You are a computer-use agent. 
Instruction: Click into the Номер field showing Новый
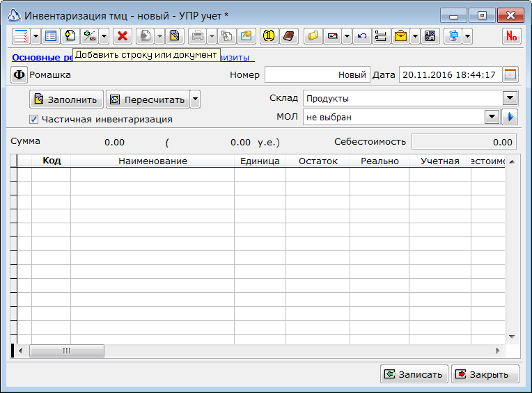click(x=318, y=74)
